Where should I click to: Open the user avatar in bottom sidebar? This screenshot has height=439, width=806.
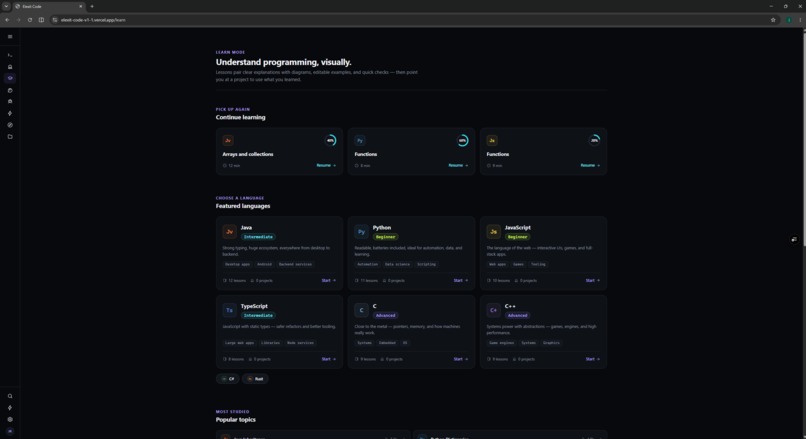10,431
